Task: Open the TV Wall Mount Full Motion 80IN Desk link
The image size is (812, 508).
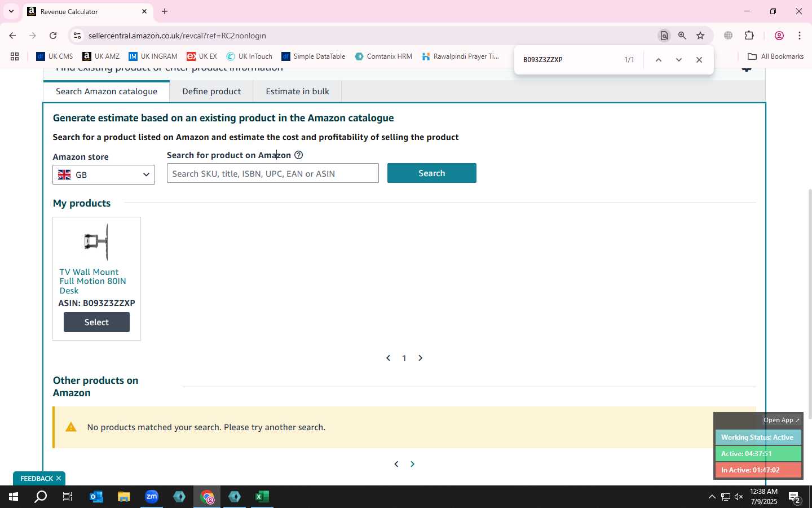Action: click(93, 281)
